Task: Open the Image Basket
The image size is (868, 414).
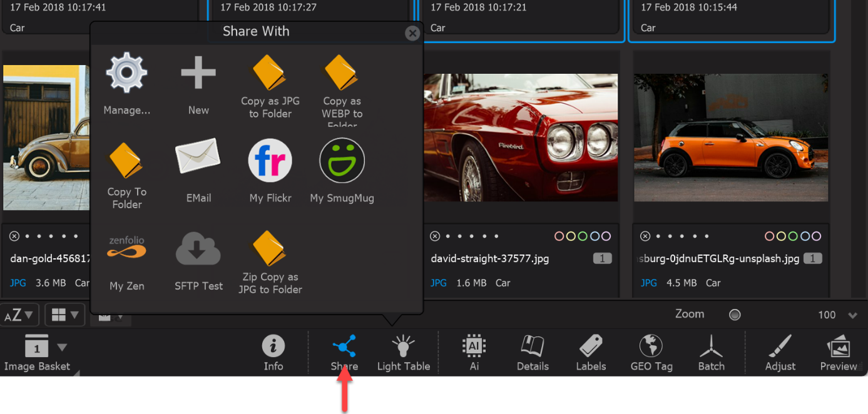Action: tap(37, 353)
